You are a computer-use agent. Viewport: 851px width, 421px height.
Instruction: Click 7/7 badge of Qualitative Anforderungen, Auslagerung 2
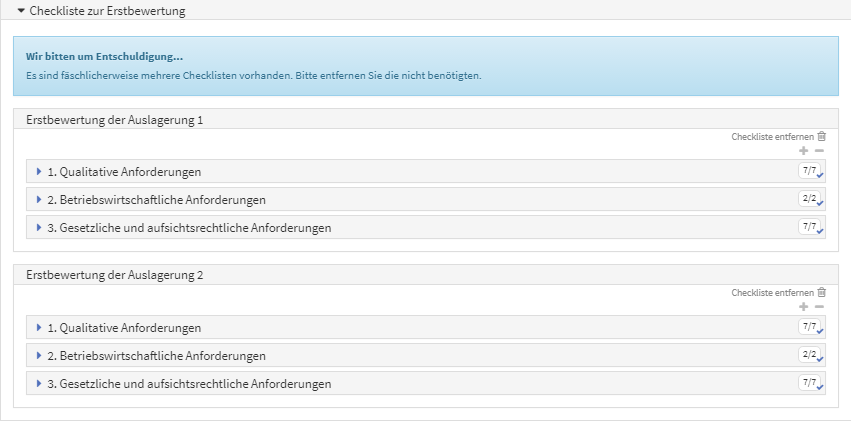pos(810,327)
